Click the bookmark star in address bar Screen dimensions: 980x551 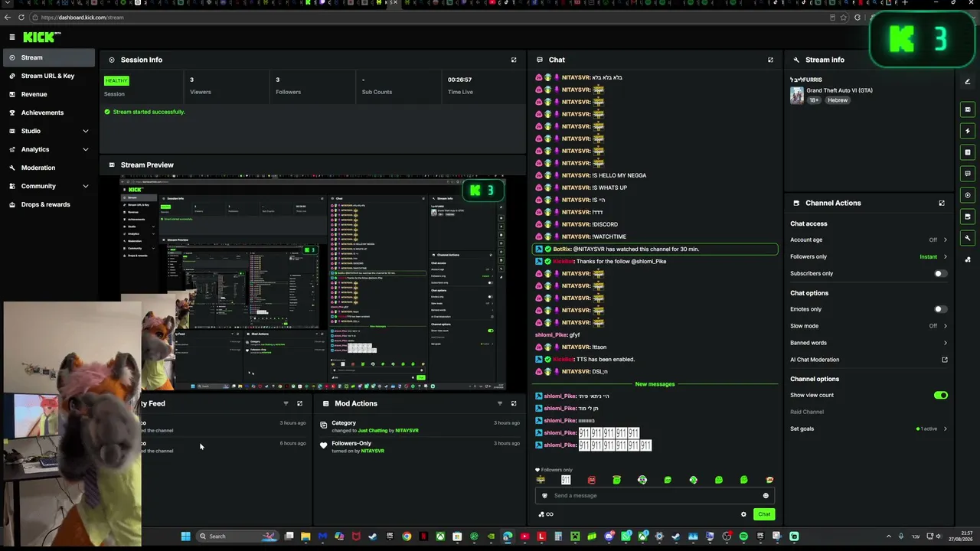pyautogui.click(x=844, y=18)
